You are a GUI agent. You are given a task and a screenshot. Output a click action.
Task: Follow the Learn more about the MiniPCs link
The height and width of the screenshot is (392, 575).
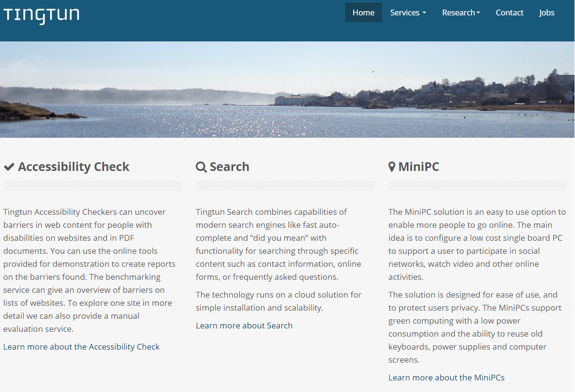[446, 378]
